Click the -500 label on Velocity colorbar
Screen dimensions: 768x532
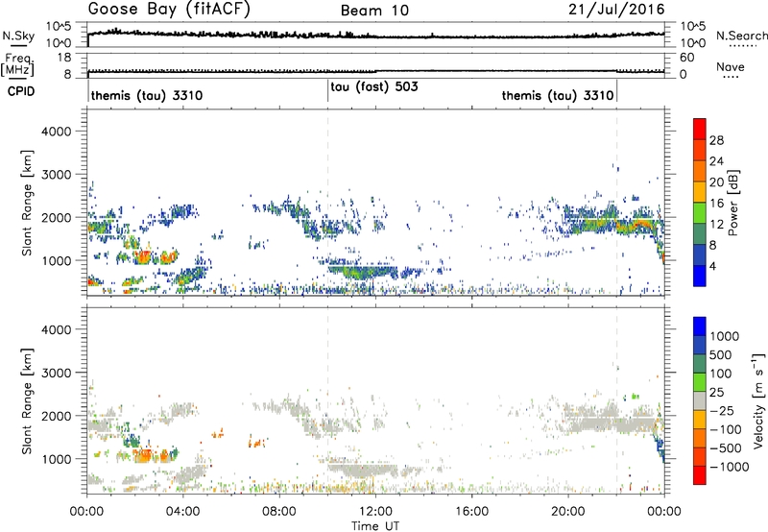[x=725, y=447]
